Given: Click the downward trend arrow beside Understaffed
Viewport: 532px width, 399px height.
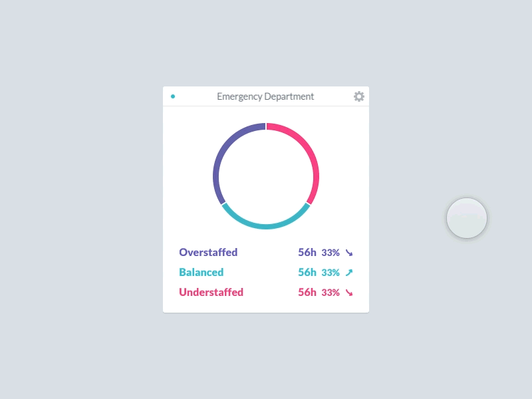Looking at the screenshot, I should click(x=348, y=292).
